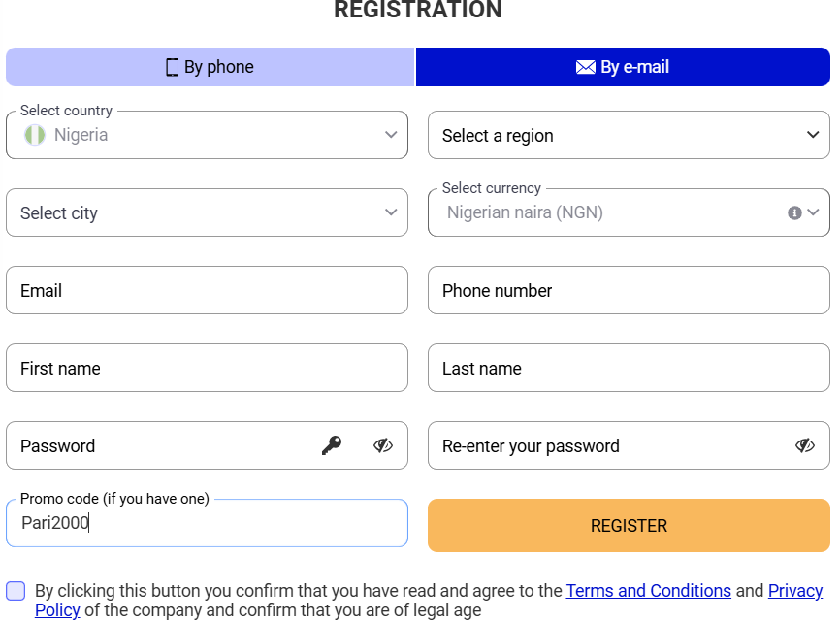840x621 pixels.
Task: Click the REGISTER button
Action: pyautogui.click(x=629, y=525)
